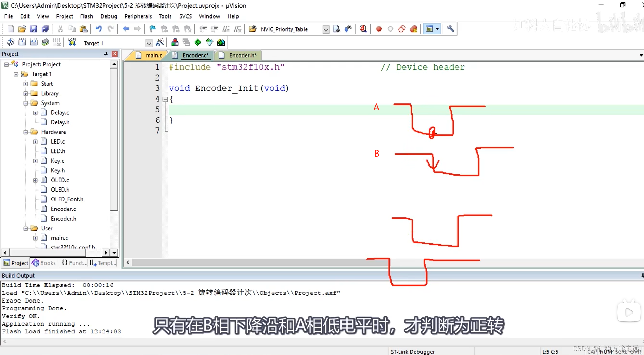644x355 pixels.
Task: Select Key.h in project tree
Action: pyautogui.click(x=58, y=170)
